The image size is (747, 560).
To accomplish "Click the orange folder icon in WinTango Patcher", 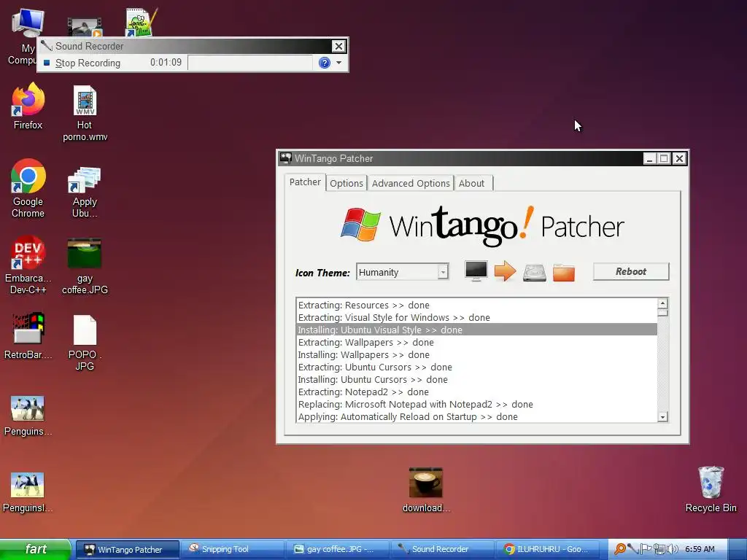I will [x=564, y=273].
